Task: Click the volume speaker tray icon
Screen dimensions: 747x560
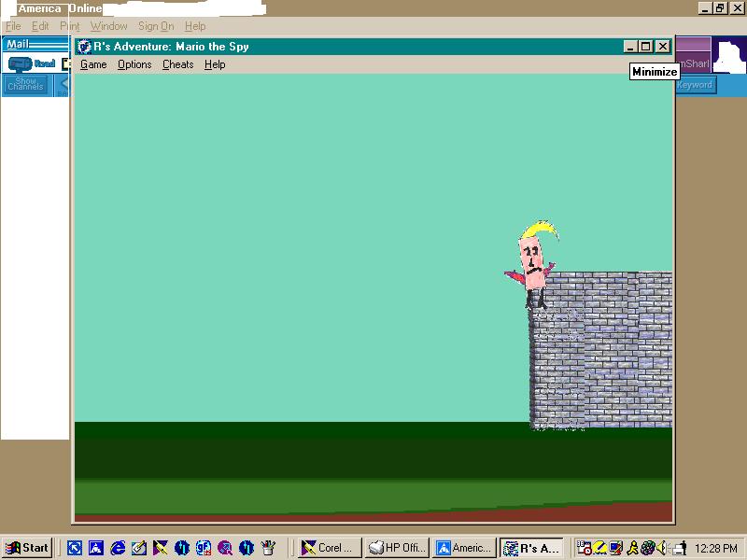Action: [661, 548]
